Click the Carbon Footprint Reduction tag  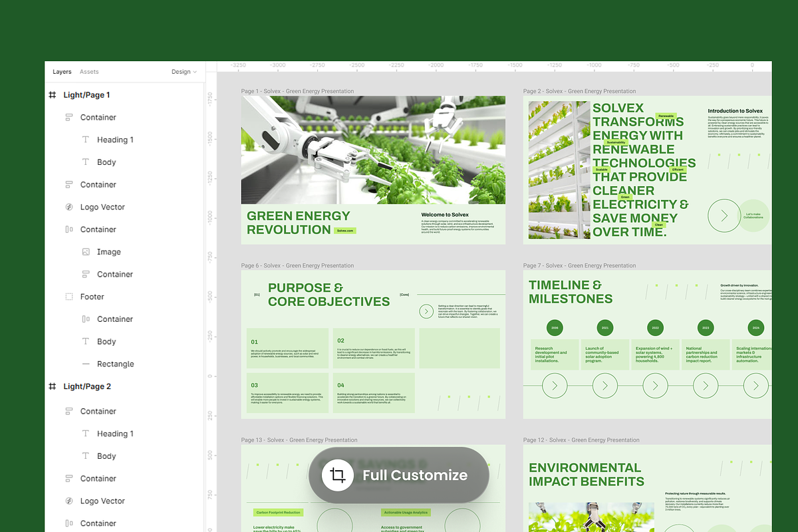point(278,513)
